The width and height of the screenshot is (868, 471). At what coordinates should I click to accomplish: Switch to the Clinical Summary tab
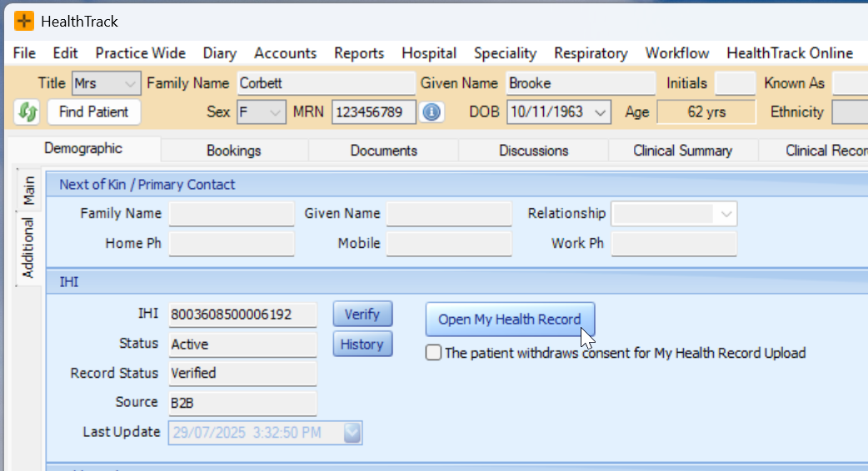pyautogui.click(x=682, y=151)
